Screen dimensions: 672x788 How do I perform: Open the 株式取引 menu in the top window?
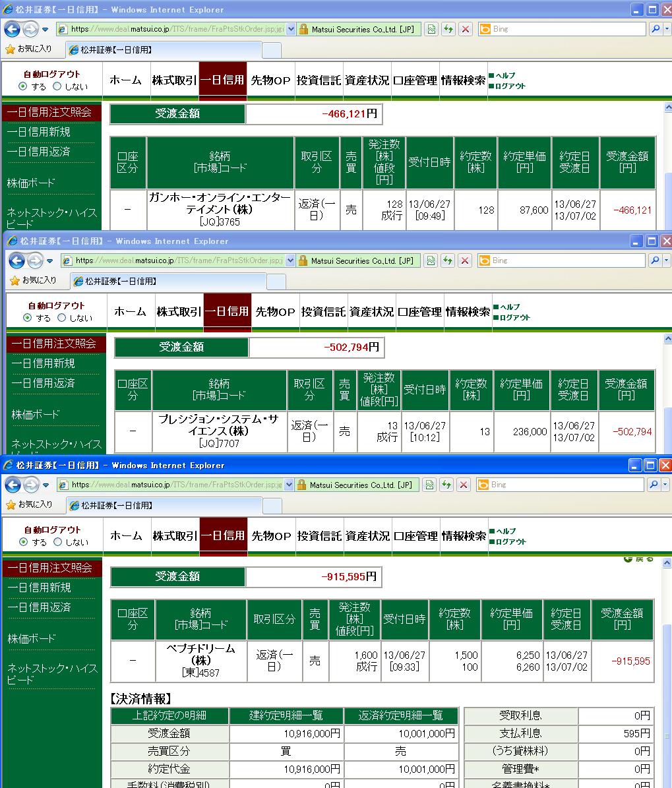pos(174,80)
